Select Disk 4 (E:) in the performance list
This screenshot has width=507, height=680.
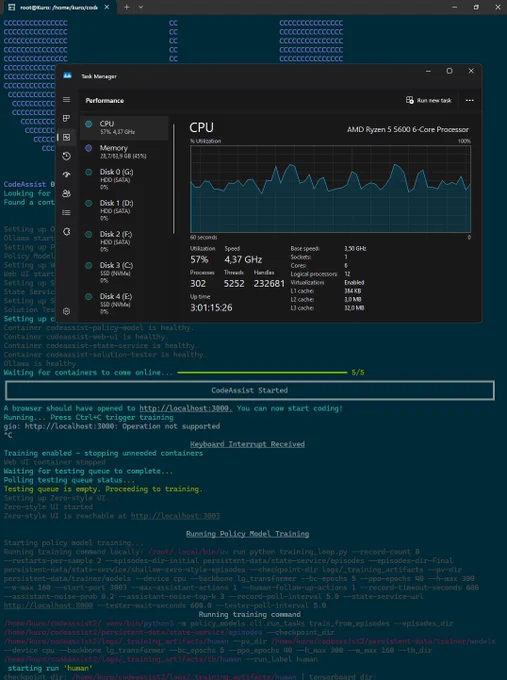point(124,304)
